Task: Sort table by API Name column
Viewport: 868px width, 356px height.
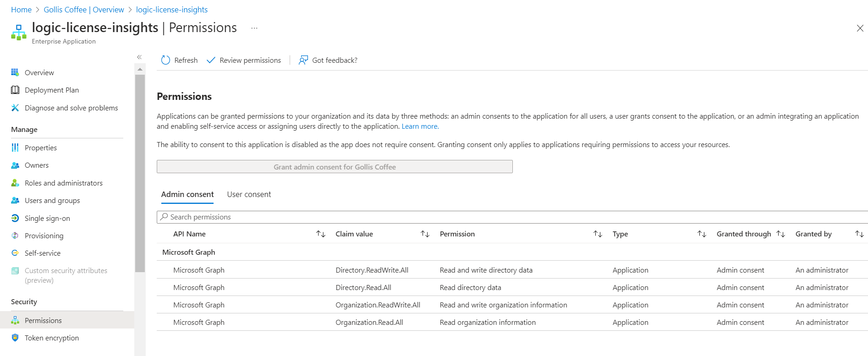Action: (321, 234)
